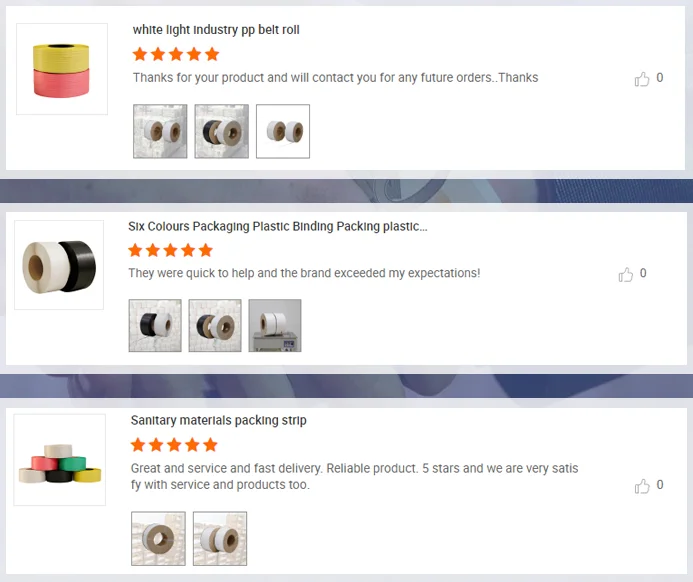
Task: Like the Sanitary materials packing strip review
Action: click(x=642, y=486)
